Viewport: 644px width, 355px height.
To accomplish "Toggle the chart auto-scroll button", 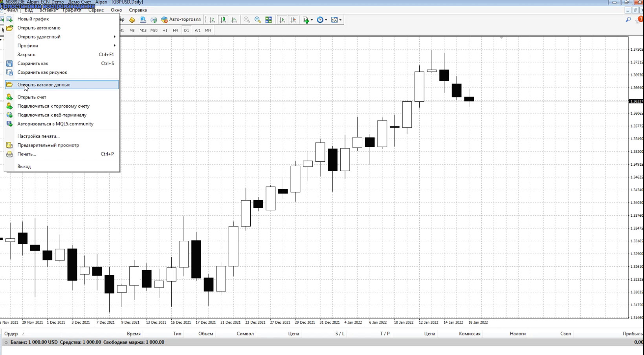I will click(282, 20).
